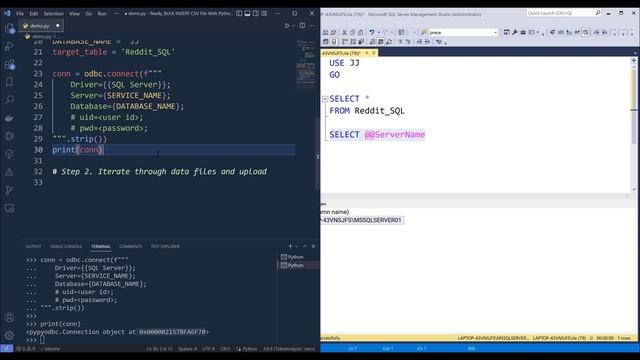Open the Edit menu in VS Code

pyautogui.click(x=33, y=13)
